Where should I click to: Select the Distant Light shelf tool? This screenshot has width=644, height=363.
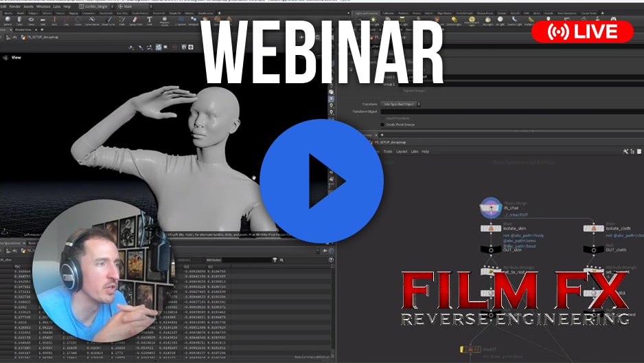[x=455, y=21]
